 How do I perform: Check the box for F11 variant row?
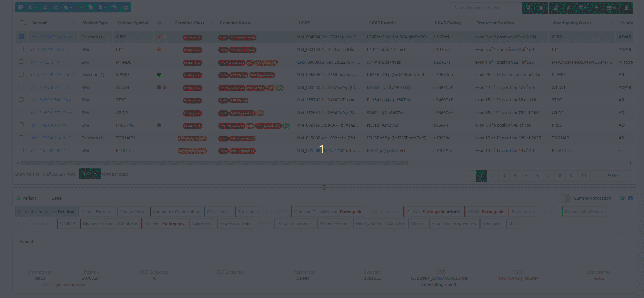(21, 49)
